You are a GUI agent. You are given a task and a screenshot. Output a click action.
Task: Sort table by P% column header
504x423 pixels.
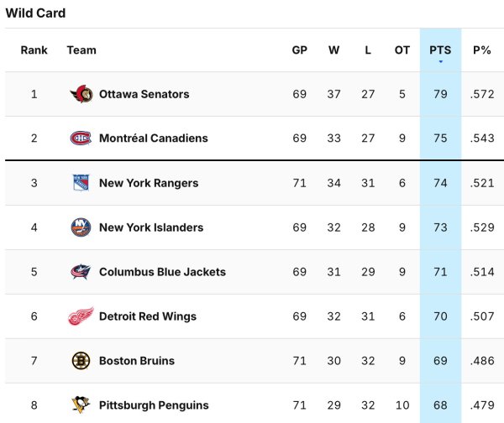pyautogui.click(x=481, y=50)
